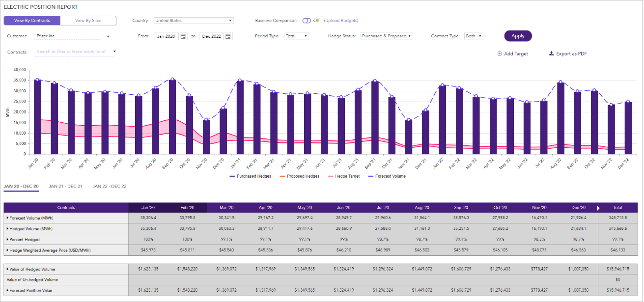Click the Sep '20 purchased hedges bar
This screenshot has width=644, height=302.
pyautogui.click(x=171, y=117)
